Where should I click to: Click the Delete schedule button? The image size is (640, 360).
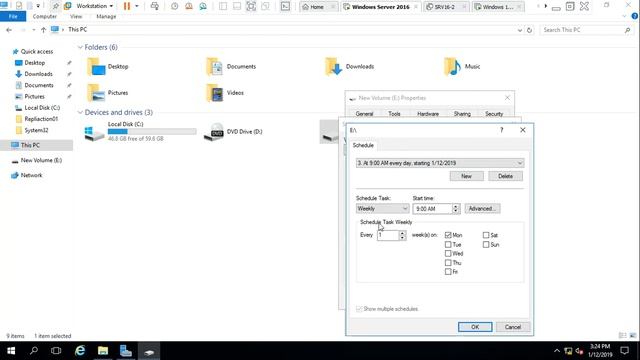point(505,176)
